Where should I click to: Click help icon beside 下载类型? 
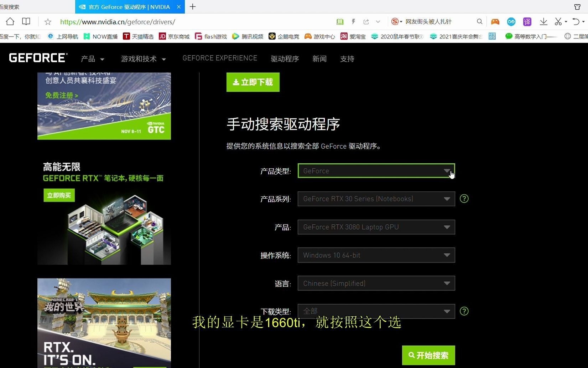click(x=464, y=311)
